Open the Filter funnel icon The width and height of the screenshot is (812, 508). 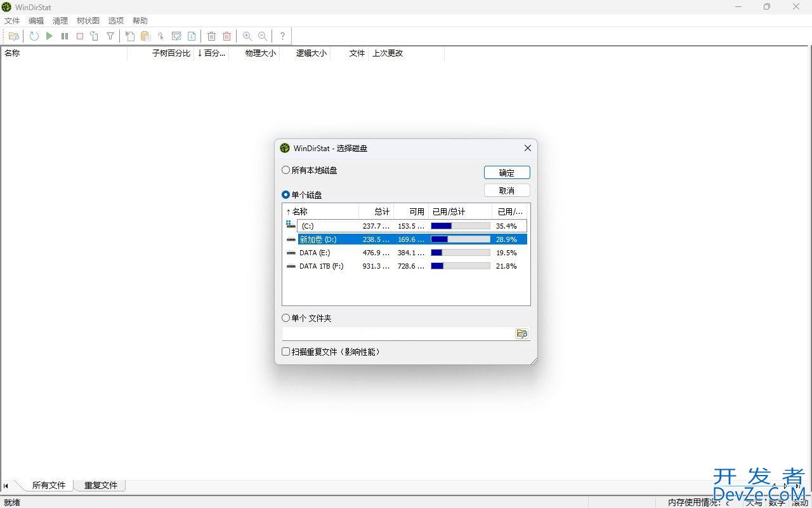click(110, 36)
